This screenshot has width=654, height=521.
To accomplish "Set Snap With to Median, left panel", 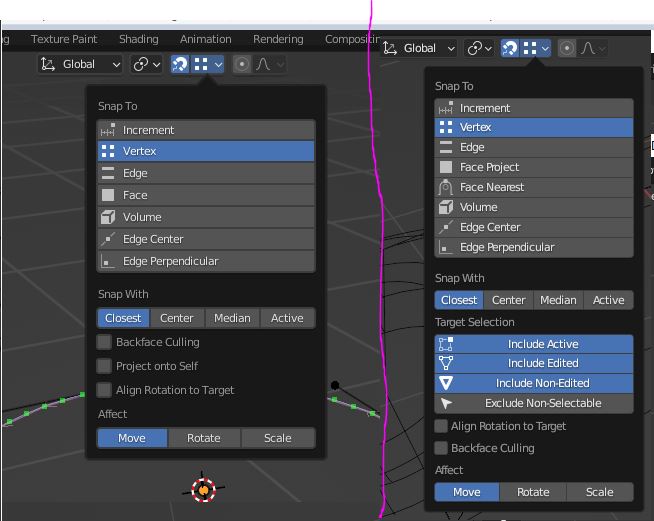I will [x=232, y=318].
